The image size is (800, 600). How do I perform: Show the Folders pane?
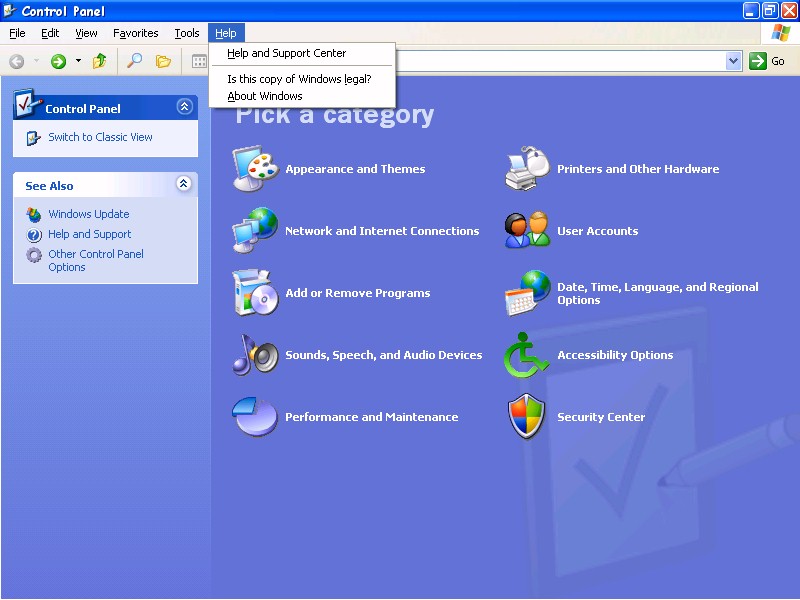click(163, 61)
